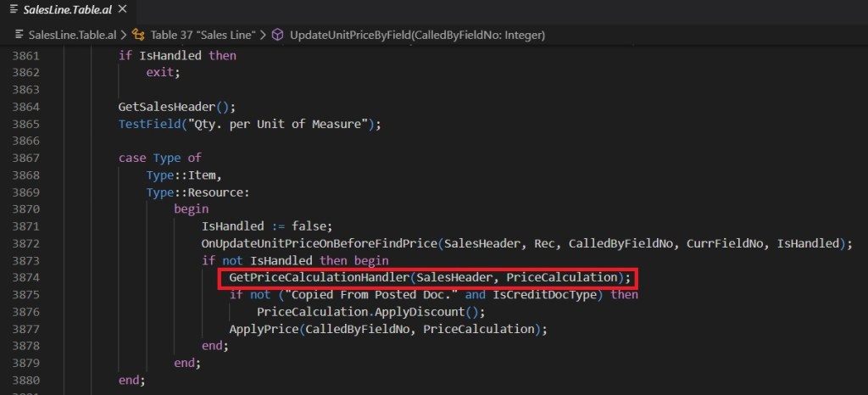Click the highlighted GetPriceCalculationHandler call
The height and width of the screenshot is (395, 868).
tap(431, 278)
